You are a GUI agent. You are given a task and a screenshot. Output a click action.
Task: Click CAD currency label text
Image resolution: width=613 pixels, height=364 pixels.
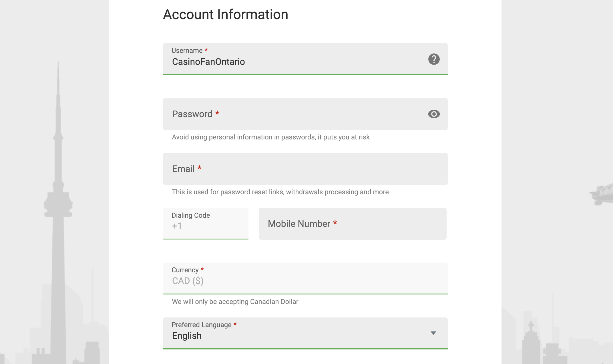[188, 281]
